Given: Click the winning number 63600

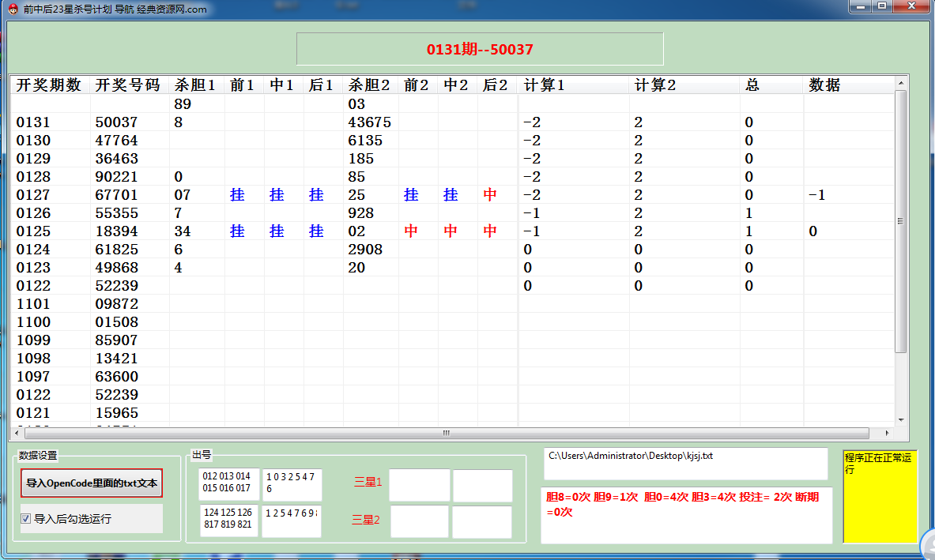Looking at the screenshot, I should pos(116,377).
